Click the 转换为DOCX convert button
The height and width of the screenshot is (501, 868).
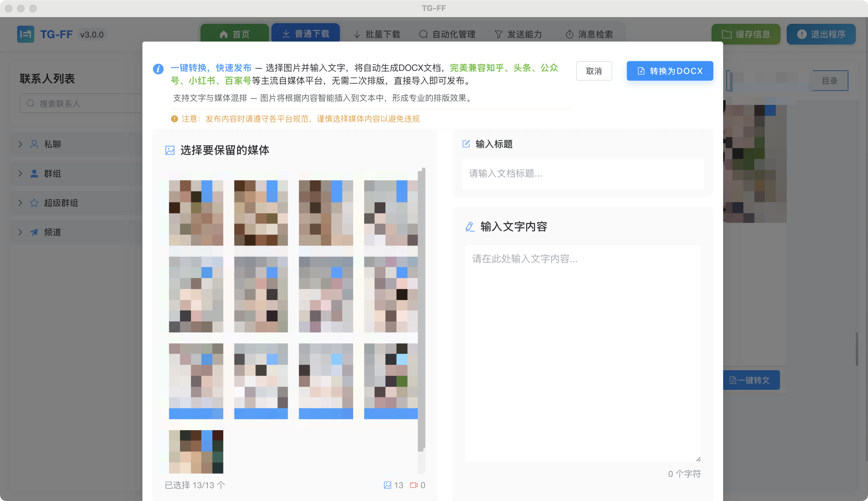click(670, 71)
